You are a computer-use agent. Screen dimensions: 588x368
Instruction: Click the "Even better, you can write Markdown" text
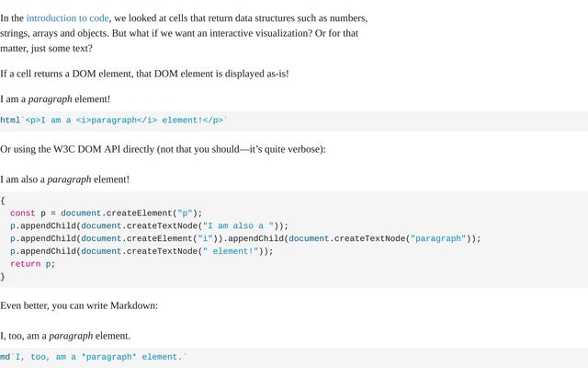[79, 305]
